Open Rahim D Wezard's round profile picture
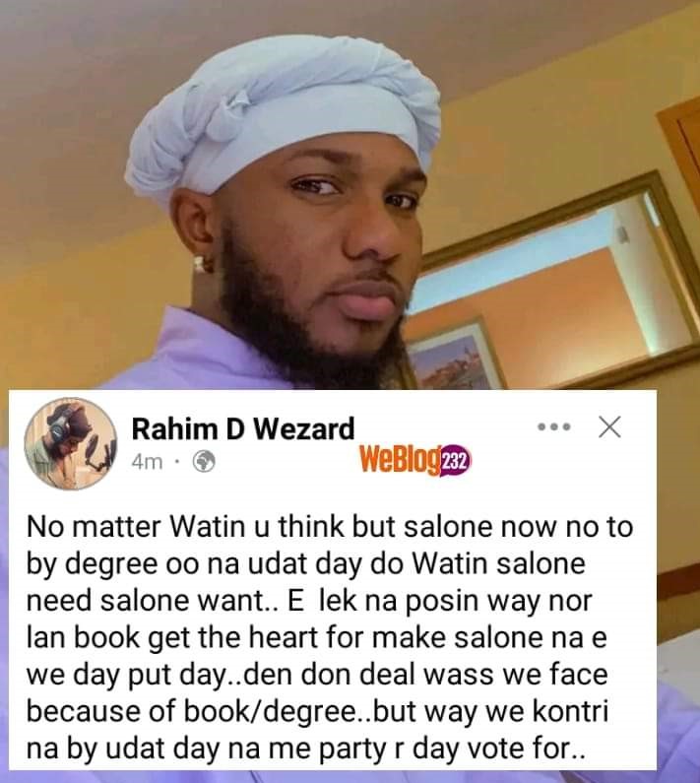This screenshot has height=783, width=700. point(71,443)
